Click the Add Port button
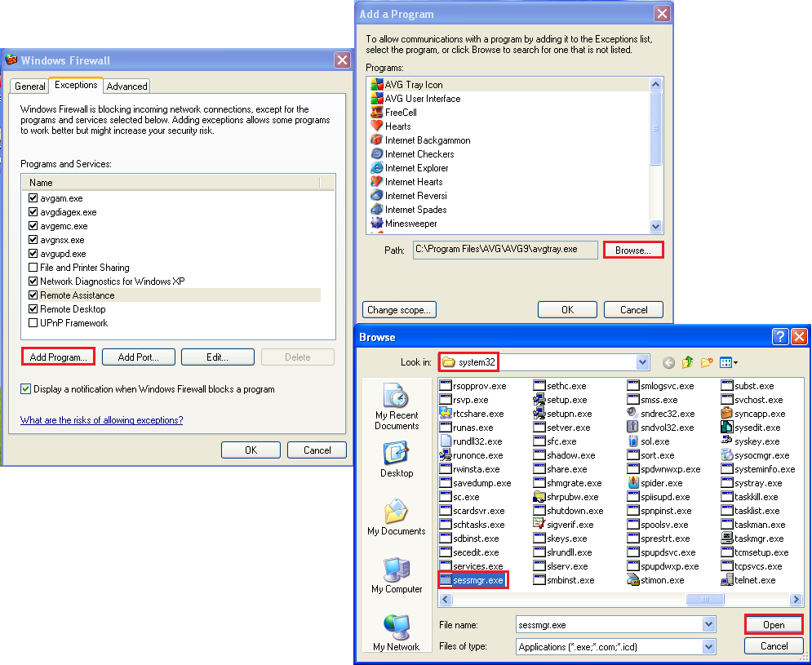Viewport: 812px width, 665px height. click(138, 357)
